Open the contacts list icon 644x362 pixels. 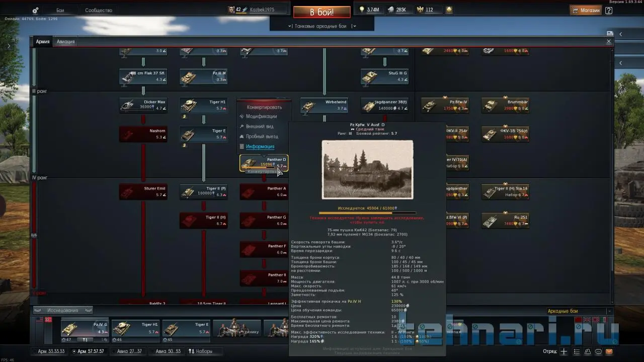589,351
